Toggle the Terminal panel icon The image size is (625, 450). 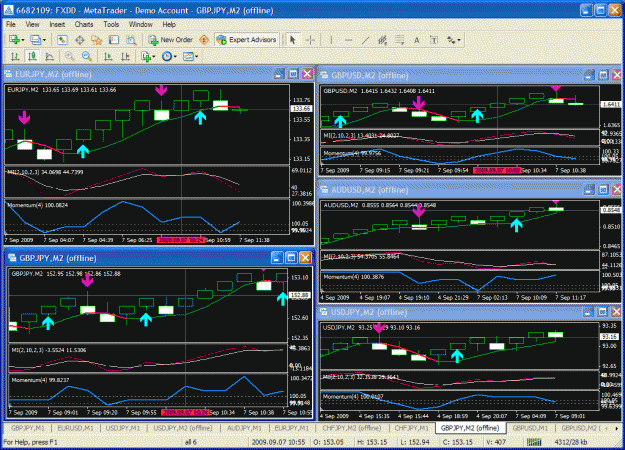coord(114,40)
